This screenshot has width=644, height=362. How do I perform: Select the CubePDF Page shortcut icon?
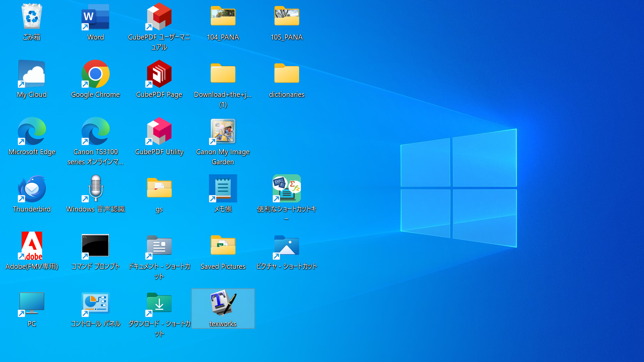tap(159, 74)
